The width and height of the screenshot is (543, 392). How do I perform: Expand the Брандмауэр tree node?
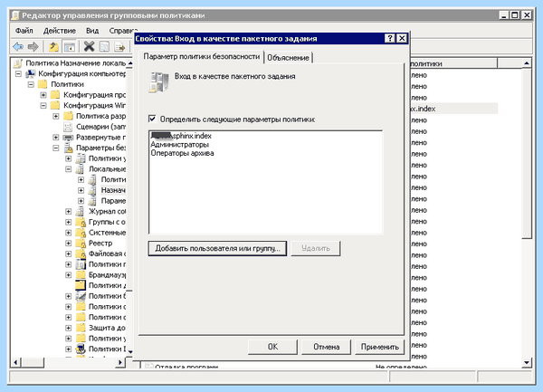point(68,275)
